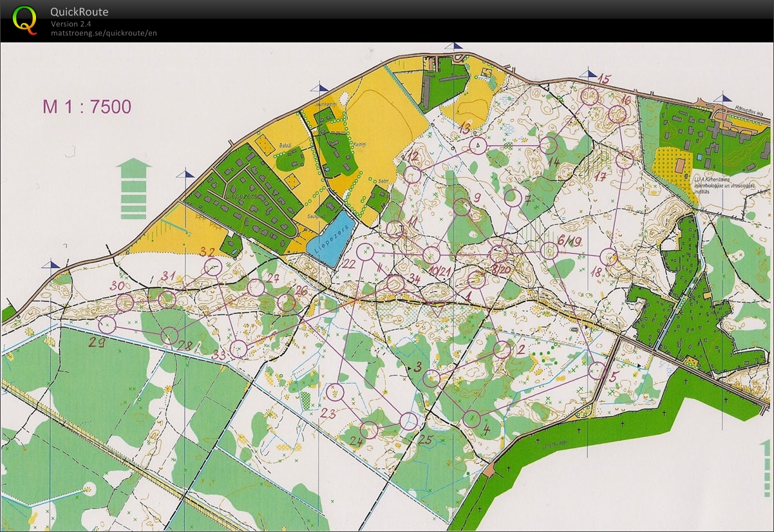Click the QuickRoute title text
The width and height of the screenshot is (774, 532).
coord(79,11)
